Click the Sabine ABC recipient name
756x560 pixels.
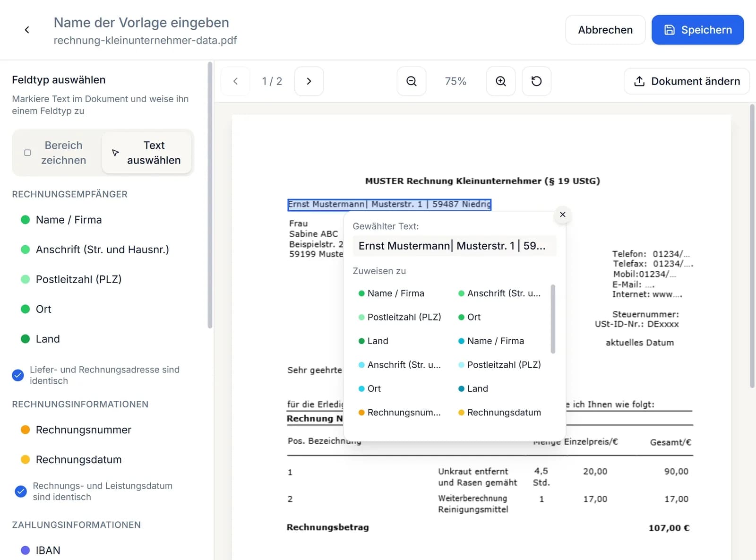[x=314, y=234]
